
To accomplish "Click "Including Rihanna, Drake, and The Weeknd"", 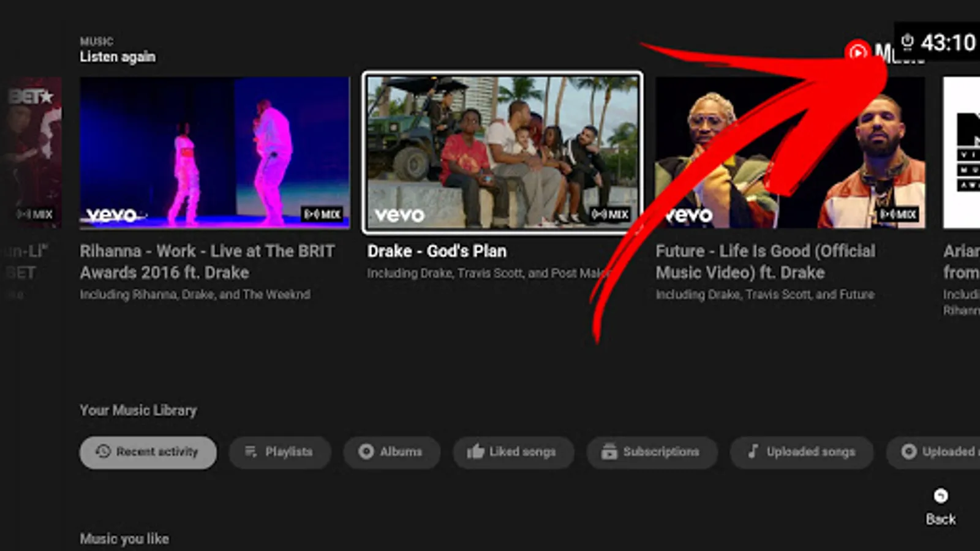I will click(x=195, y=294).
